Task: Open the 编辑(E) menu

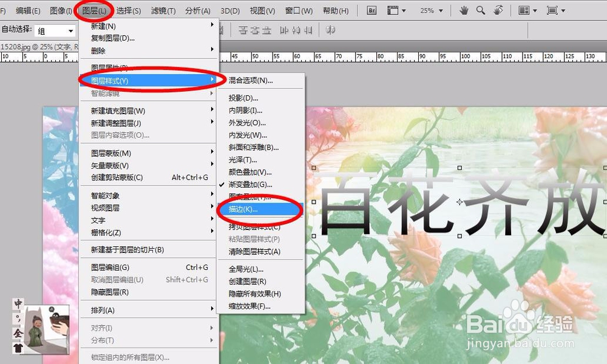Action: (x=28, y=10)
